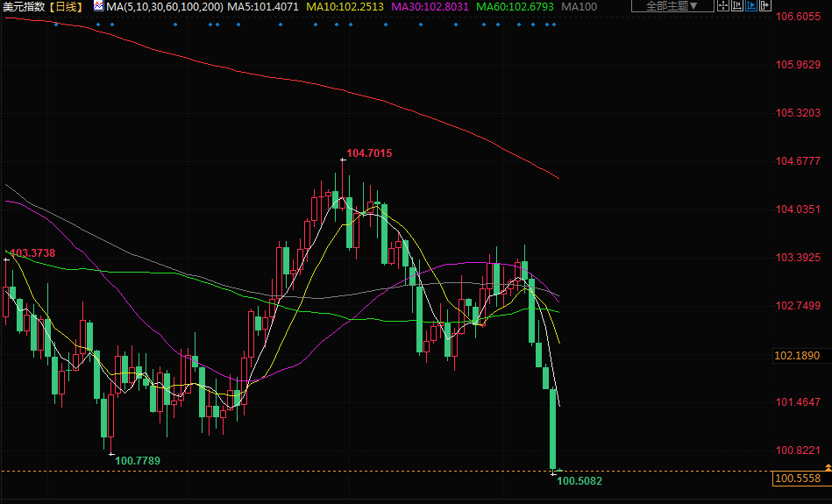Toggle the yellow MA10 line label

pyautogui.click(x=344, y=7)
